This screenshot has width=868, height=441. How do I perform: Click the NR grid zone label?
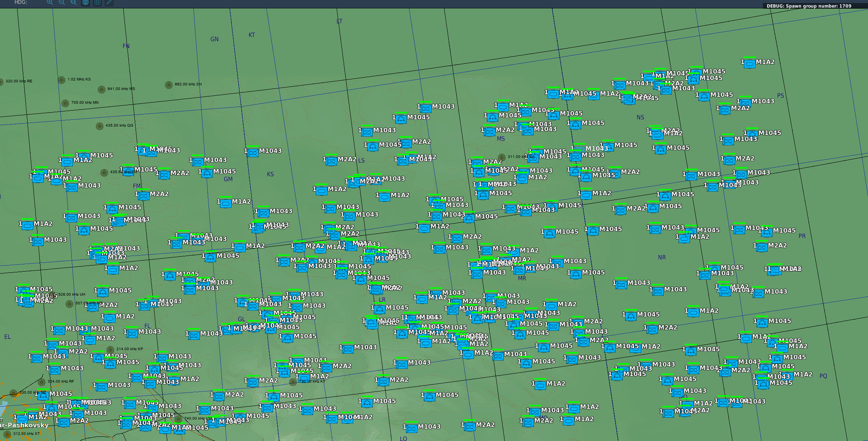tap(662, 258)
